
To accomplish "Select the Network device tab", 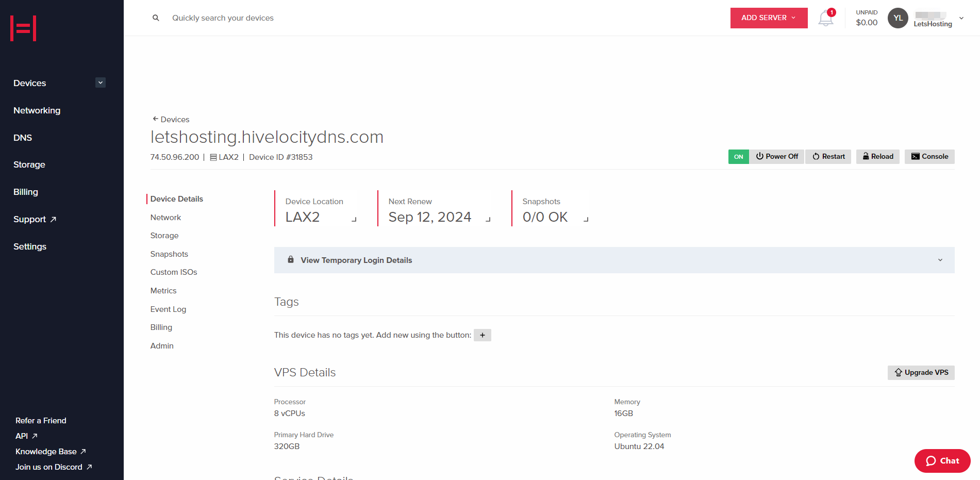I will [165, 218].
